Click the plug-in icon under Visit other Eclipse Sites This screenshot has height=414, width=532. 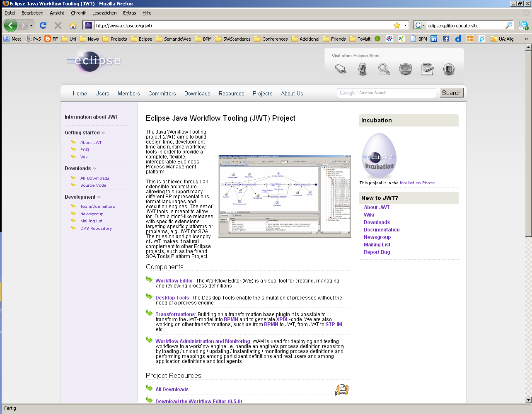(341, 69)
